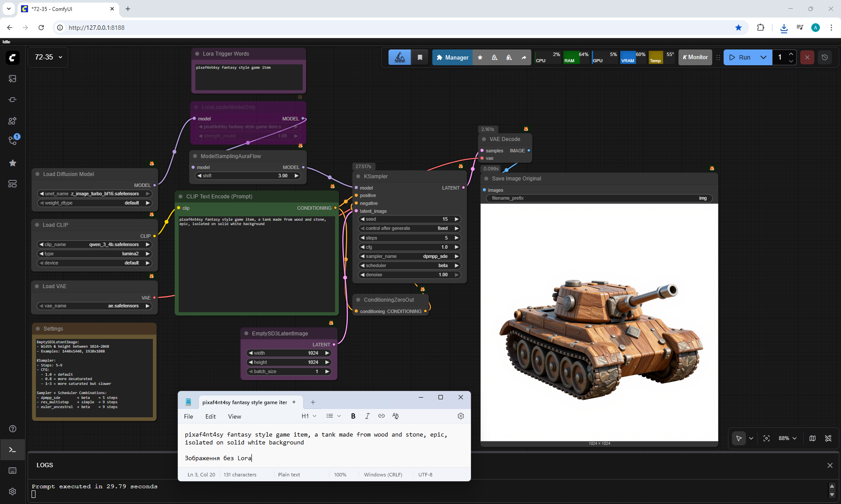Collapse the VAE Decode node dot
This screenshot has height=504, width=841.
484,139
